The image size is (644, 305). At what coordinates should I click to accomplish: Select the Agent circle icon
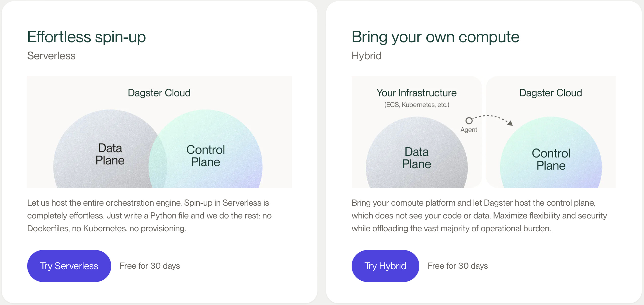click(469, 121)
